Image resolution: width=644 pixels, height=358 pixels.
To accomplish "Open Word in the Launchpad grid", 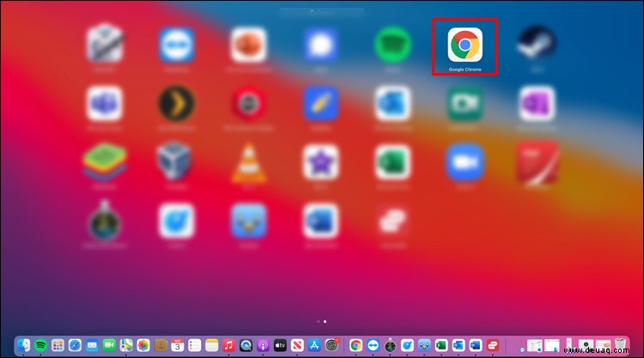I will (x=321, y=221).
